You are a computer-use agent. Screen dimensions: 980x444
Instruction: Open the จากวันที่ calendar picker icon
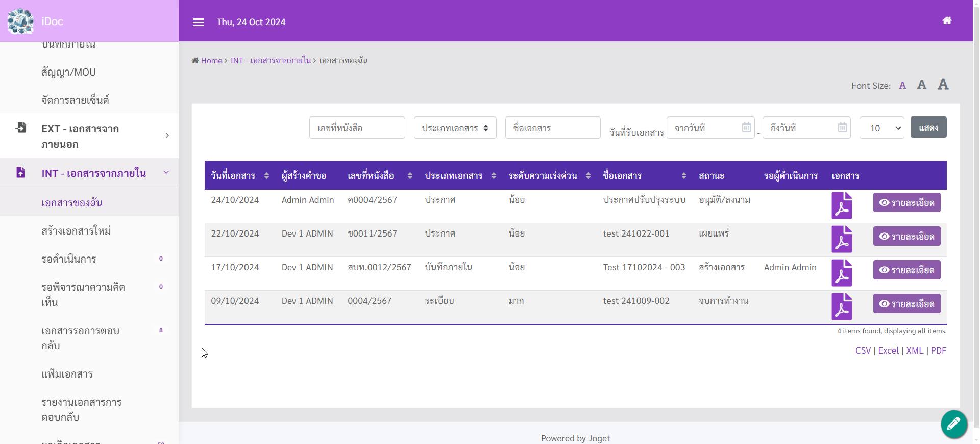tap(746, 127)
